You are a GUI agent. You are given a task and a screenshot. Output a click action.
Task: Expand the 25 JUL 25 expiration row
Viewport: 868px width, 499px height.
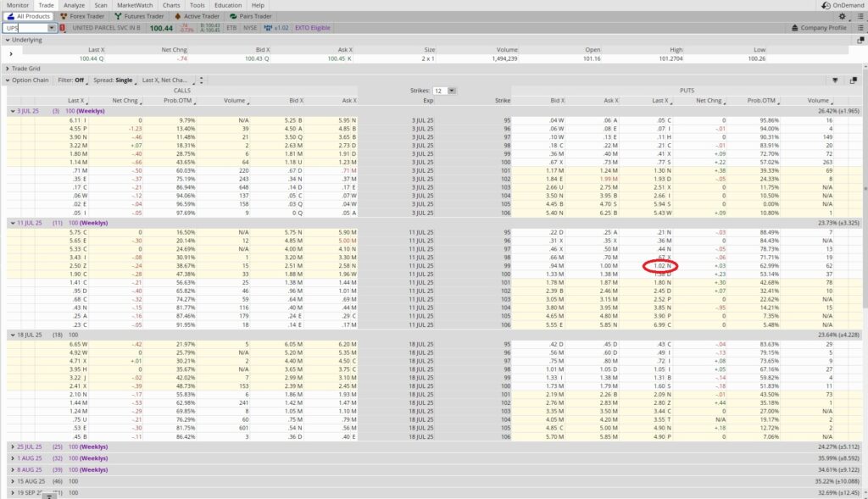tap(12, 445)
